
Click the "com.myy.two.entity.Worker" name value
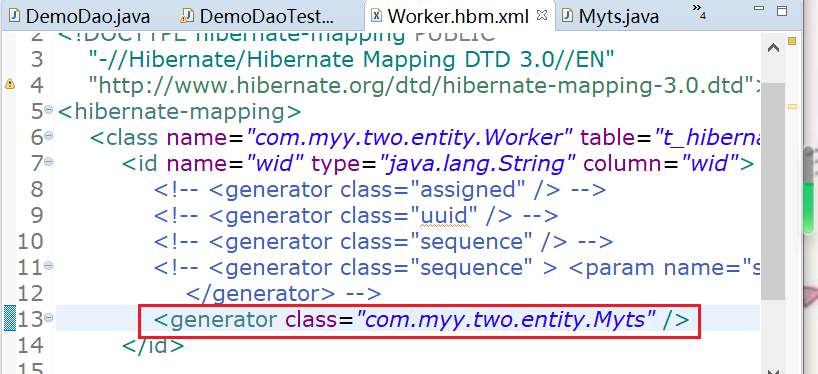[x=410, y=138]
